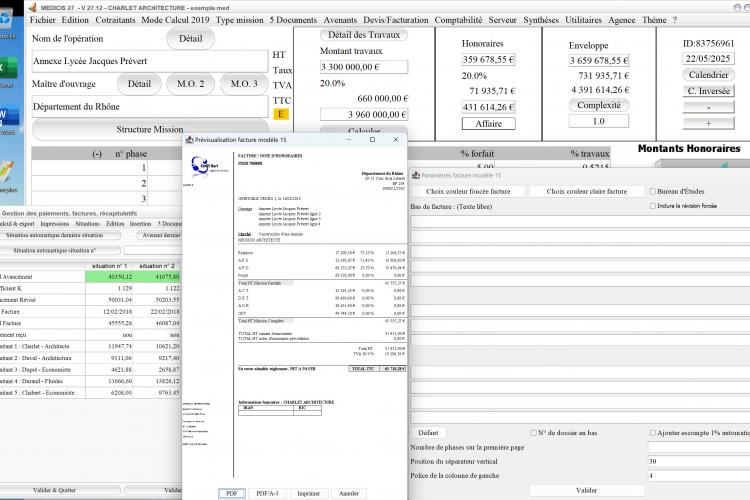
Task: Click green cell 40350,12 in Avancement row
Action: tap(109, 277)
